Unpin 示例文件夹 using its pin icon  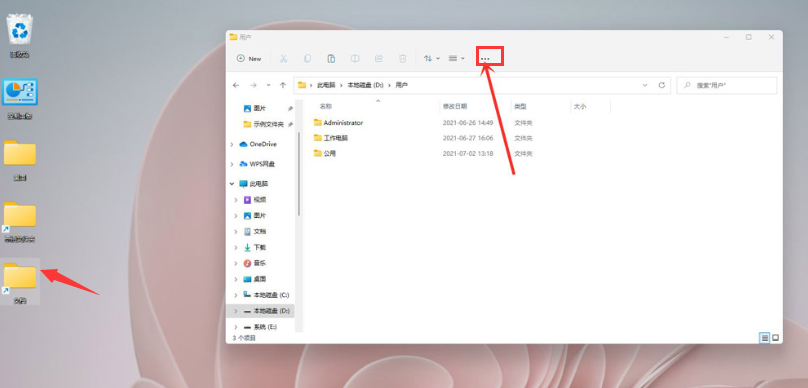click(290, 124)
